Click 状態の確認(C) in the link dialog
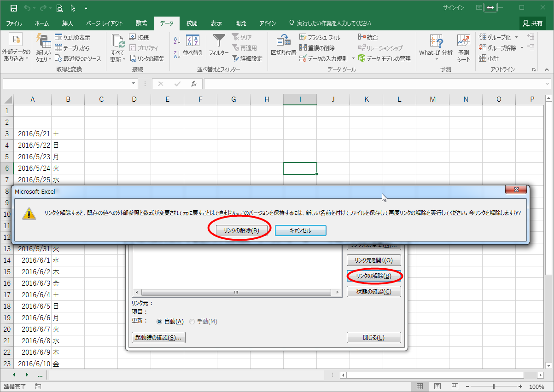 [x=374, y=291]
